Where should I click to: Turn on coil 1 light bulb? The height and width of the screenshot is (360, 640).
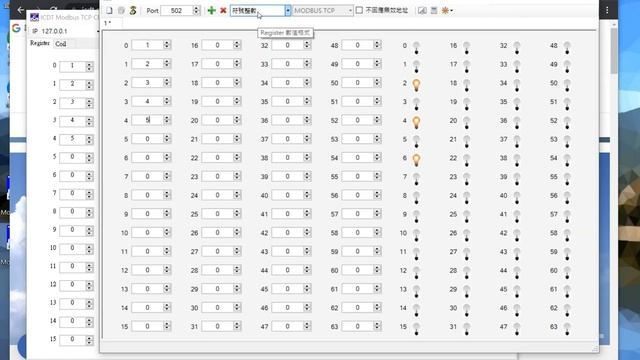[416, 66]
